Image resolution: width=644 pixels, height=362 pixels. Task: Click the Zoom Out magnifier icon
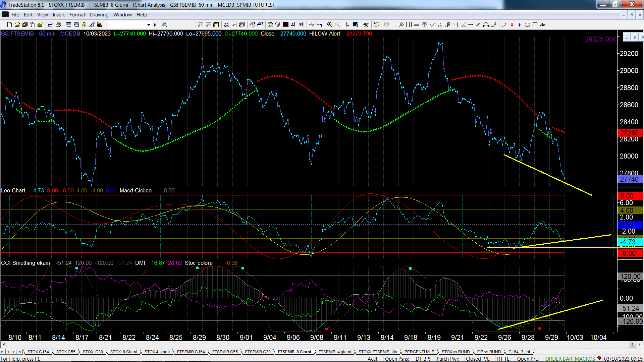click(337, 24)
